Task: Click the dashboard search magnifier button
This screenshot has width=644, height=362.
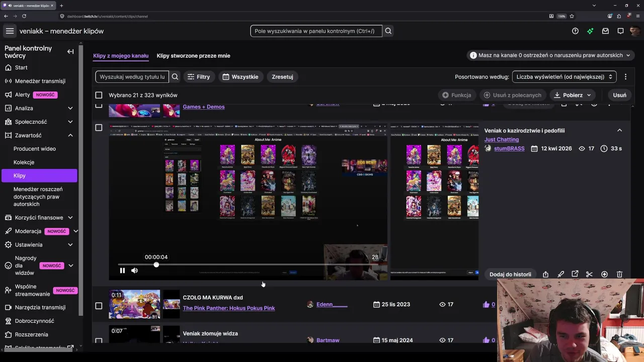Action: (388, 31)
